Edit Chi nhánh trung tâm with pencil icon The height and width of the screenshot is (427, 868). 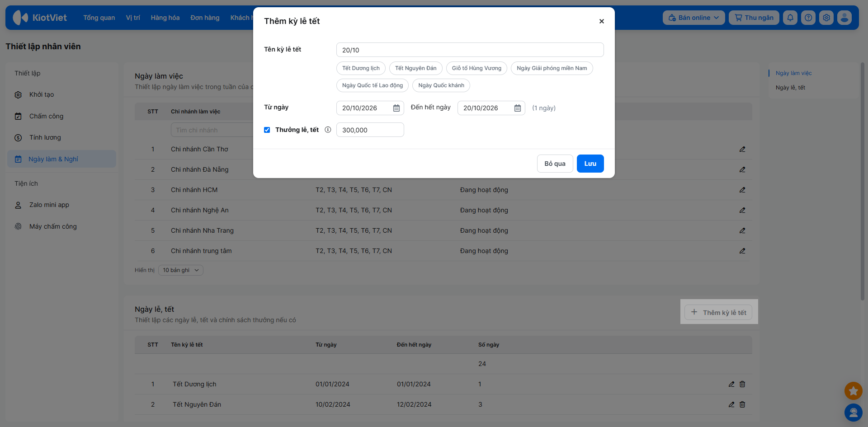(742, 251)
